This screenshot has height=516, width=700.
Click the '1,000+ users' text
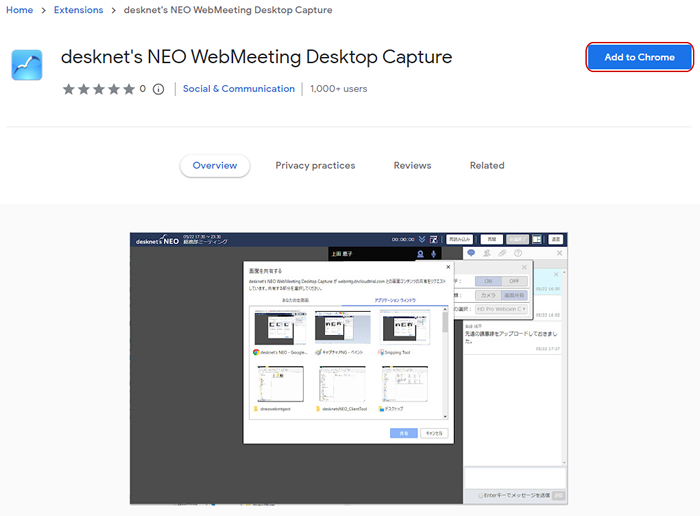tap(339, 89)
